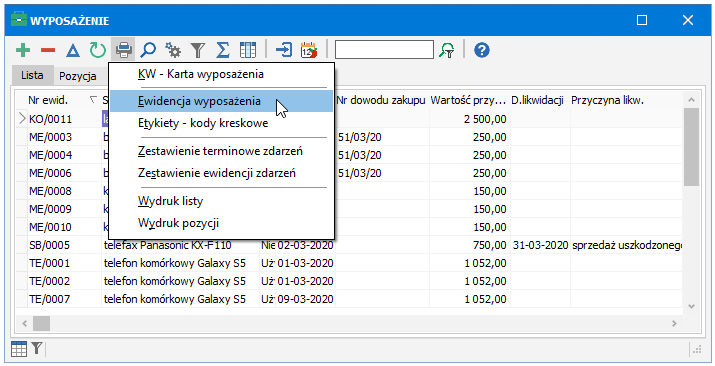
Task: Click date 09-03-2020 in TE/0007 row
Action: [x=305, y=299]
